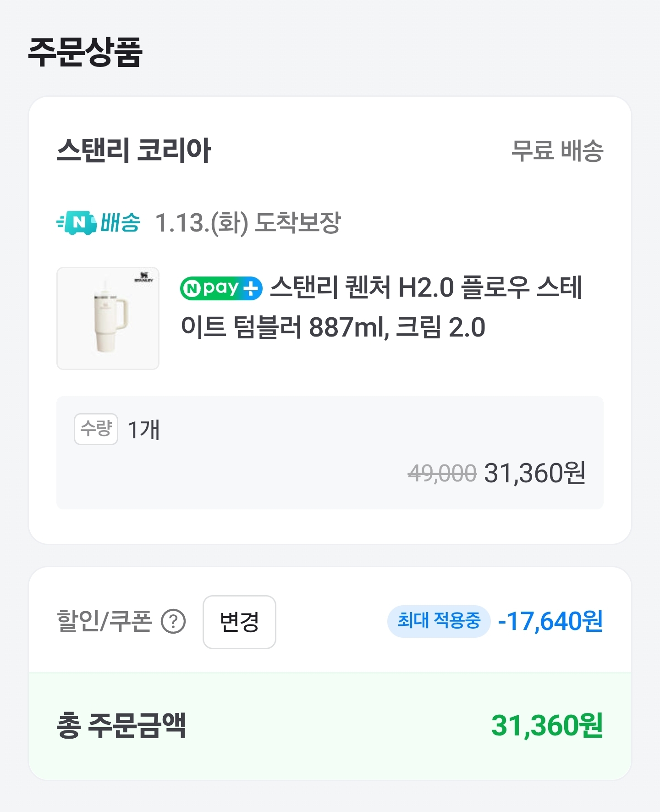The image size is (660, 812).
Task: Click the 주문상품 section heading
Action: click(85, 52)
